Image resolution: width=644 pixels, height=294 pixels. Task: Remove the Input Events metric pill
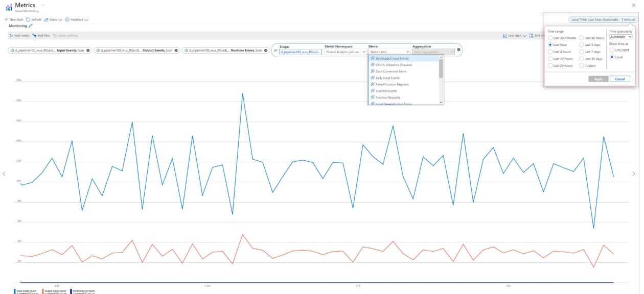[x=88, y=51]
